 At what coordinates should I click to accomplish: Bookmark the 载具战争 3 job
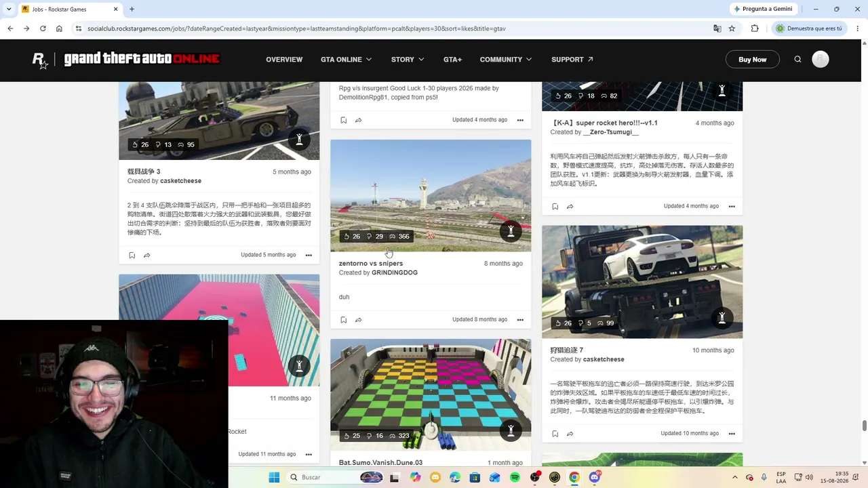coord(132,256)
